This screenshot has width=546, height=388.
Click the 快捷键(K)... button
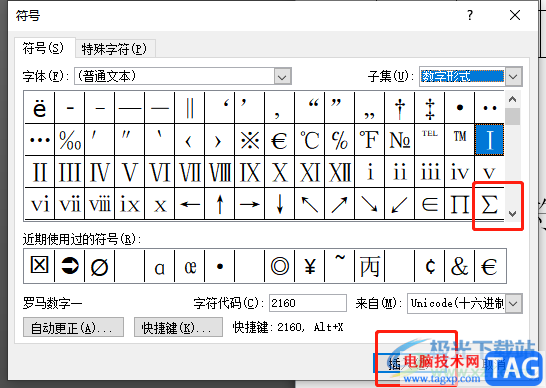(x=178, y=327)
